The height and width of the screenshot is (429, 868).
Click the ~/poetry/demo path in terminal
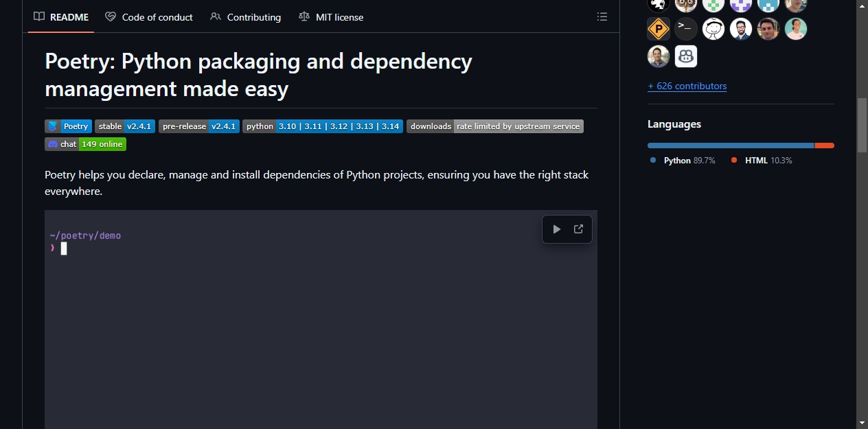85,235
